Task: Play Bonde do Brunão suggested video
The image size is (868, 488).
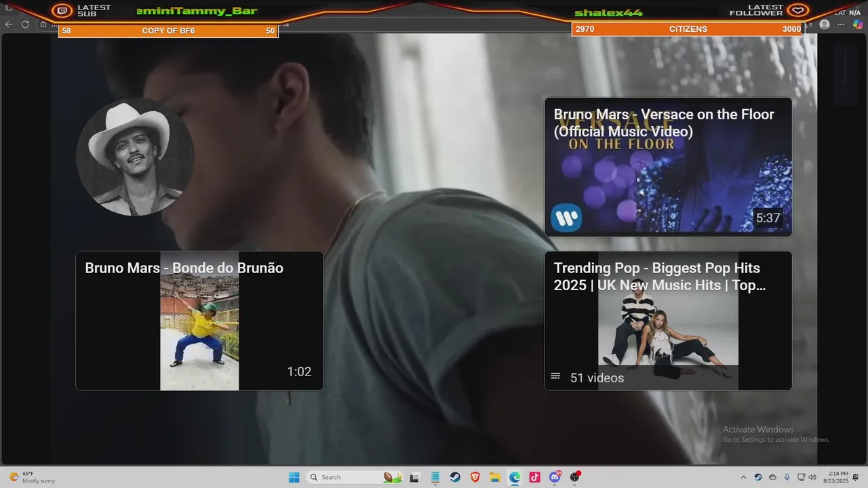Action: click(199, 321)
